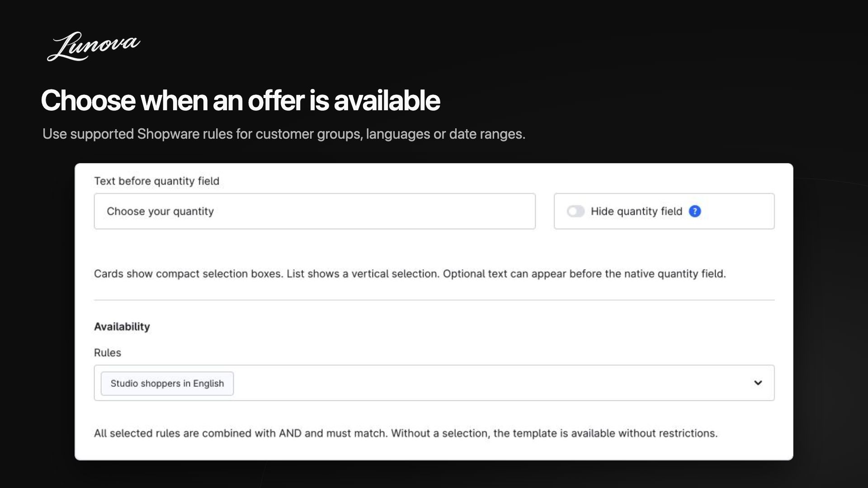Click the 'Rules' field label
Image resolution: width=868 pixels, height=488 pixels.
coord(108,353)
